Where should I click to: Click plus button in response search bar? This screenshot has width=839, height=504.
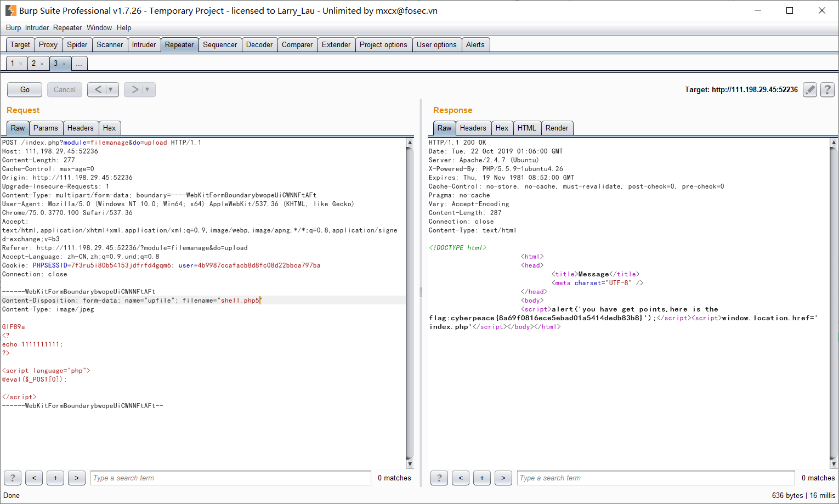tap(482, 478)
